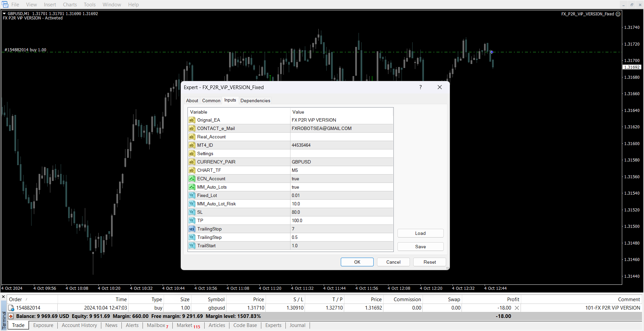644x331 pixels.
Task: Click the string icon beside Orignal_EA
Action: coord(192,120)
